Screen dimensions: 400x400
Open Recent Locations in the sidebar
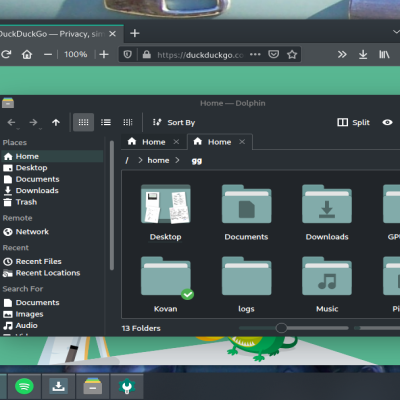click(x=52, y=273)
